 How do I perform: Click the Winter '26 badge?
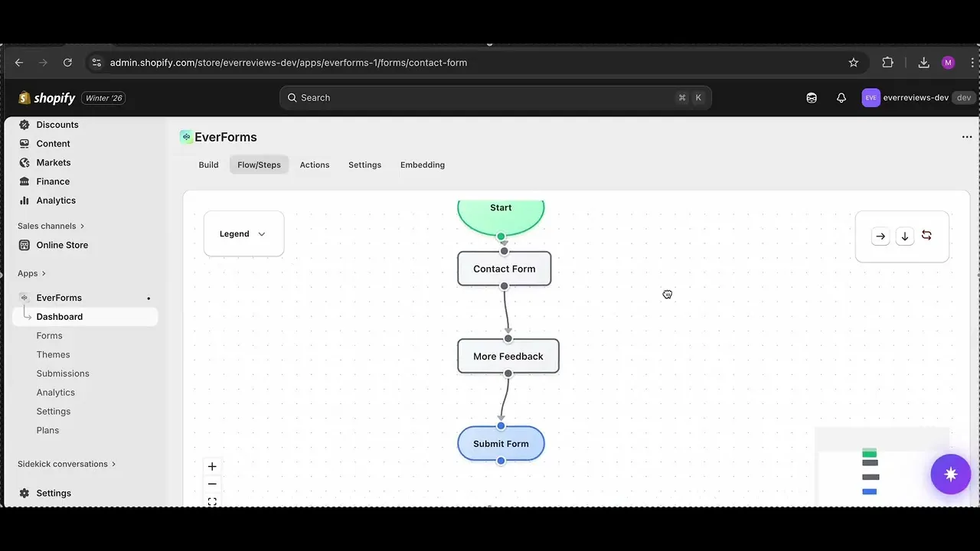click(104, 98)
